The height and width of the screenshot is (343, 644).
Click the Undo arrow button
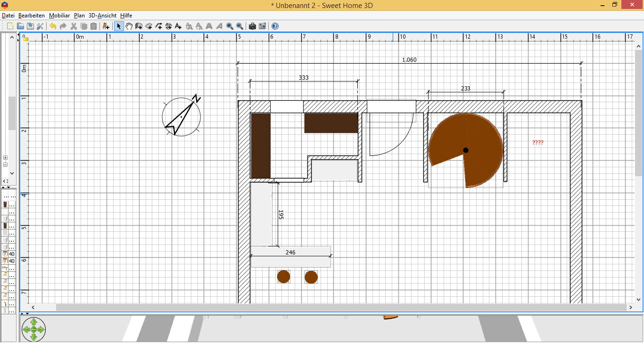53,26
